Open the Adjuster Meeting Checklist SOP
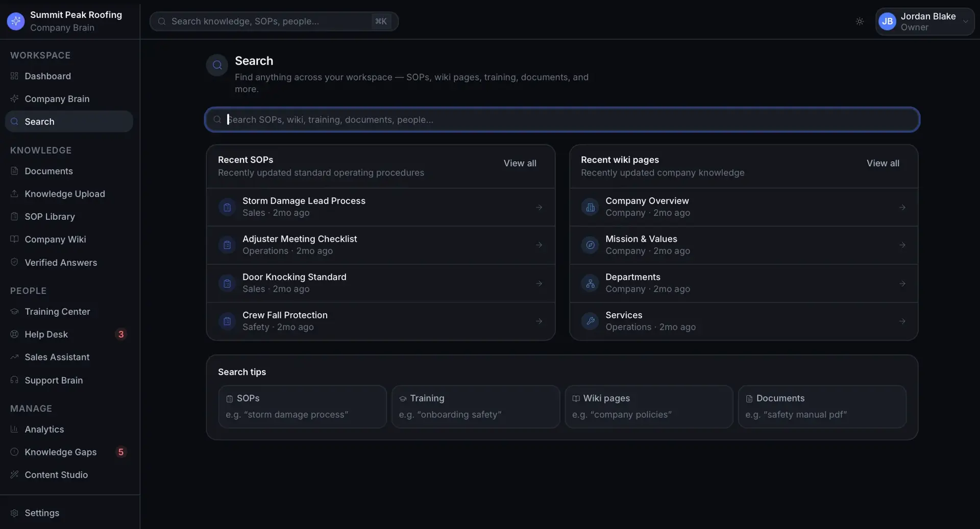Screen dimensions: 980x529 click(x=380, y=245)
